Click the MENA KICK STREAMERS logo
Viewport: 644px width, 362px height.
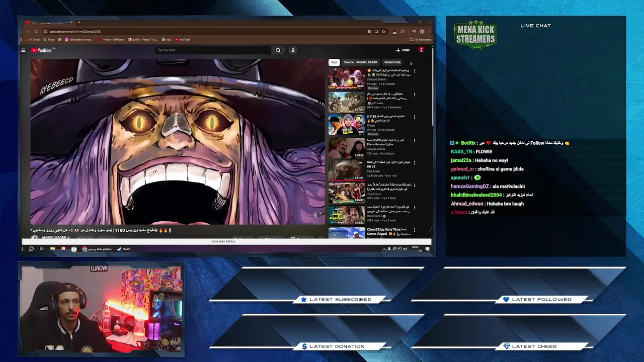point(475,35)
